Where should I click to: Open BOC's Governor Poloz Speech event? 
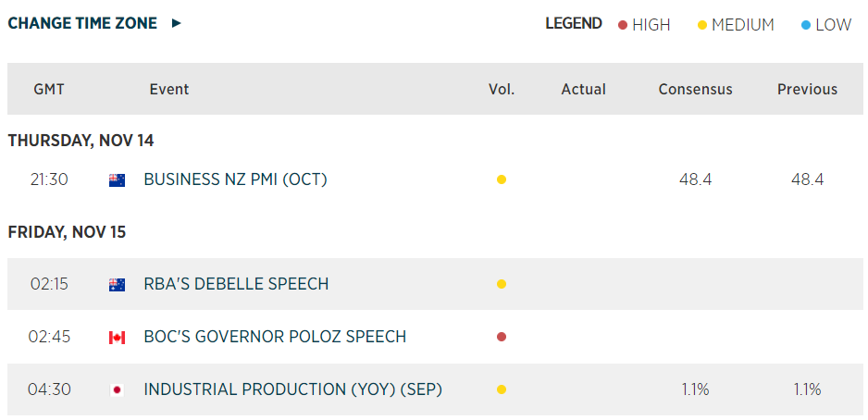[275, 337]
